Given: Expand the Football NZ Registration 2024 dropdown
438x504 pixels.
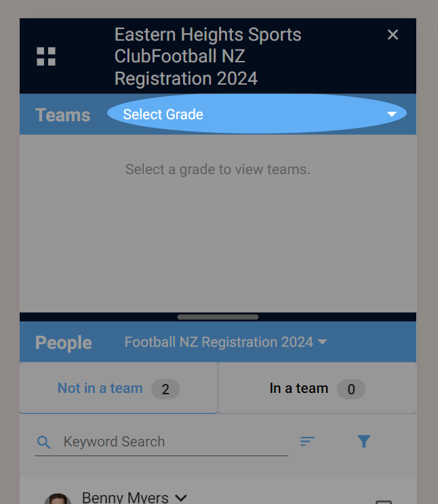Looking at the screenshot, I should coord(226,342).
